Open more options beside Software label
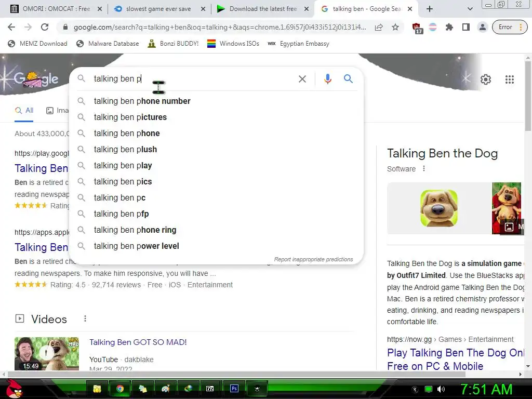Screen dimensions: 532x399 click(424, 169)
